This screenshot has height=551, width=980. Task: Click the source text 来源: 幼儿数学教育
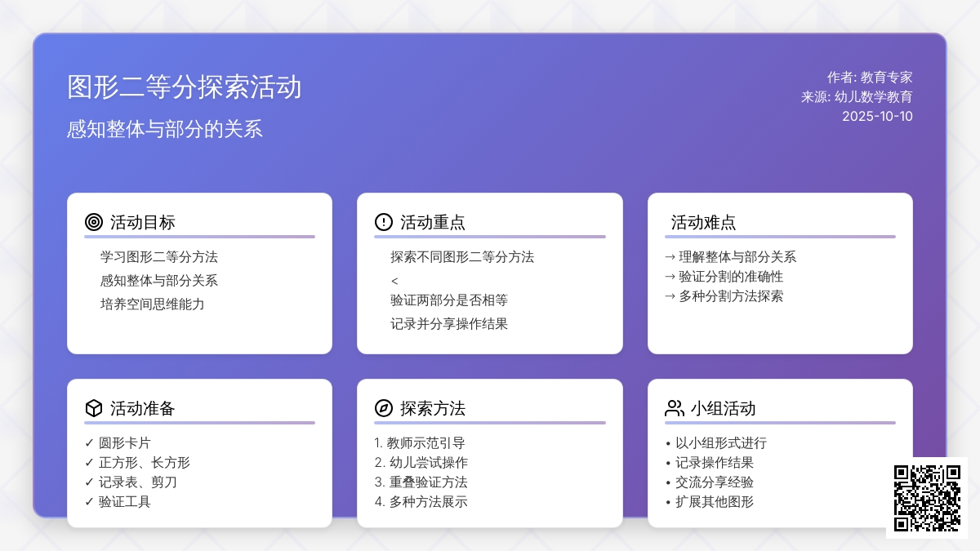[x=857, y=96]
